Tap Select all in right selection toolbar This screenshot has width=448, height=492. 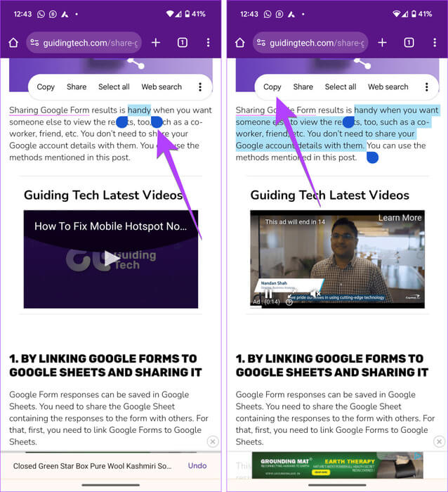point(341,87)
